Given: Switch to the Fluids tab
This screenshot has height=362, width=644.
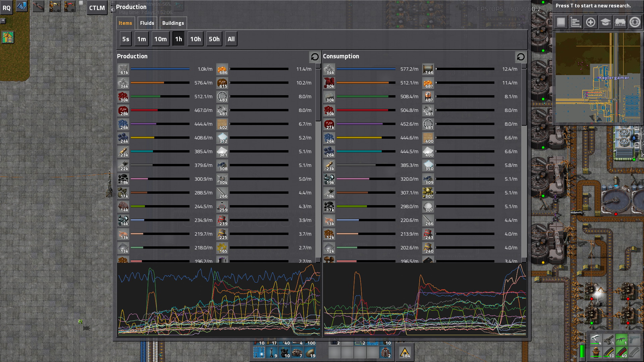Looking at the screenshot, I should point(147,23).
